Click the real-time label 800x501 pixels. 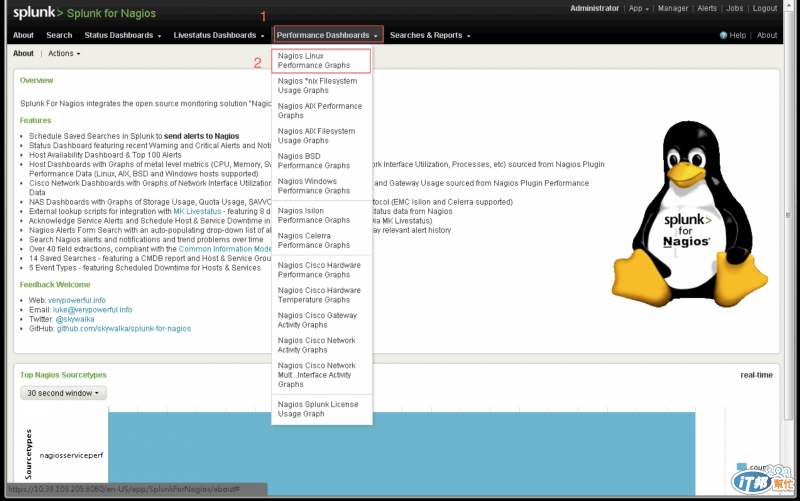point(757,375)
